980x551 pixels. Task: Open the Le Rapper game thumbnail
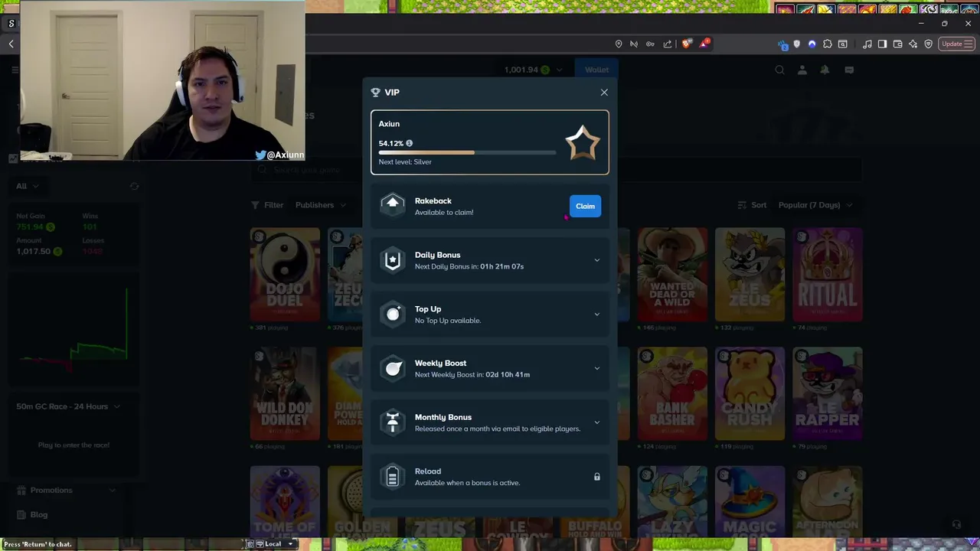(828, 393)
